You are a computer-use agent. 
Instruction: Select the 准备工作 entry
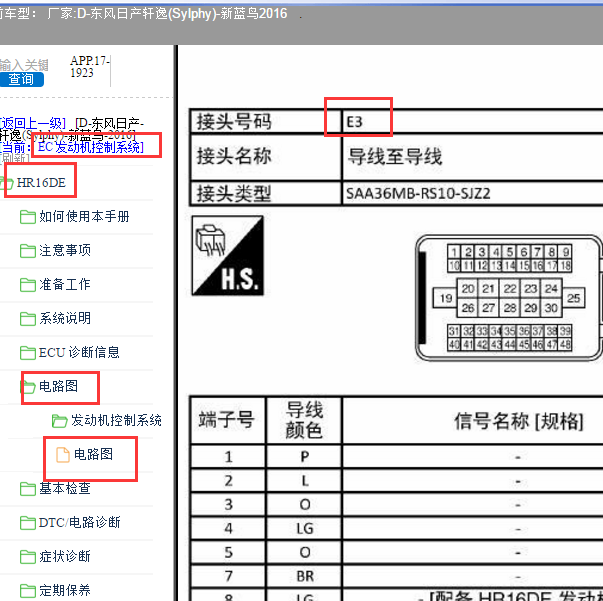point(65,285)
